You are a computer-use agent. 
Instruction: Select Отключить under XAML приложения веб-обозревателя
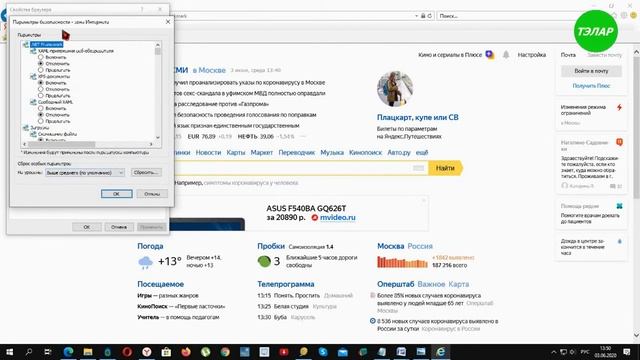(40, 64)
